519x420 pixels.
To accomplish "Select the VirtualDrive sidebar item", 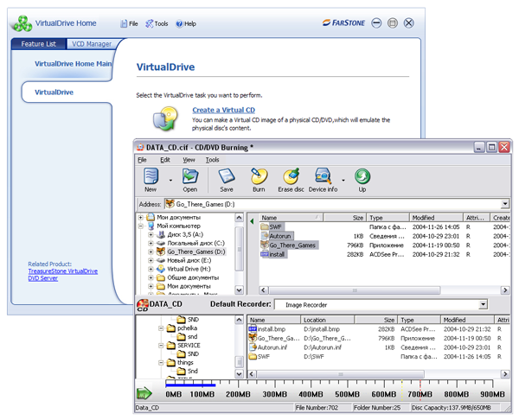I will 54,92.
